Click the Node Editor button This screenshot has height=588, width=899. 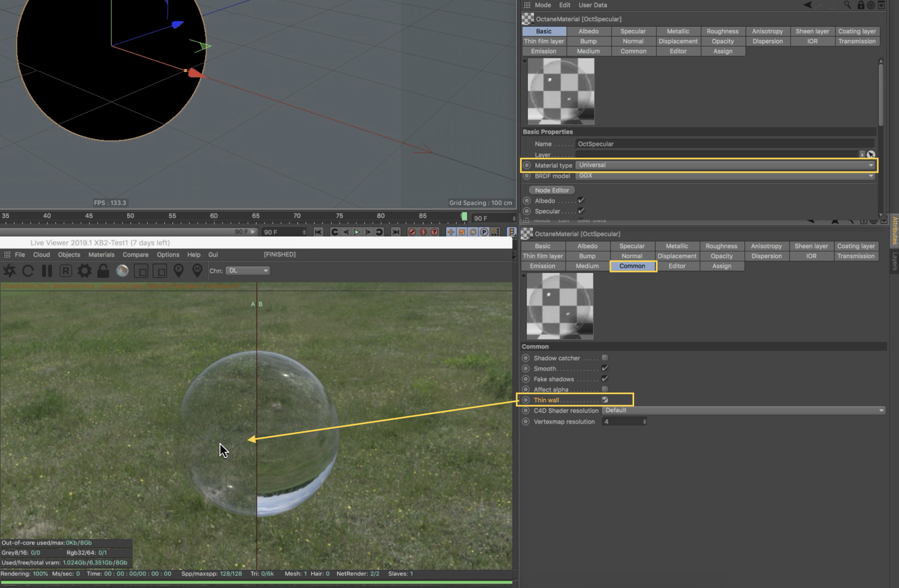point(552,190)
